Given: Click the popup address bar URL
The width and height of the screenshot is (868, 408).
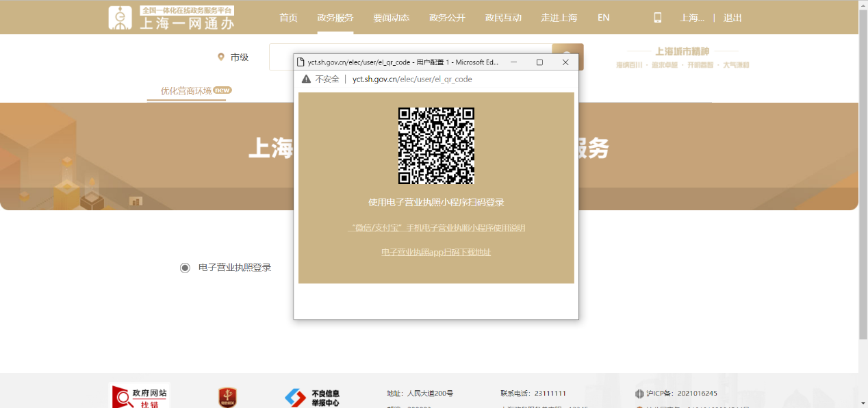Looking at the screenshot, I should pos(412,79).
